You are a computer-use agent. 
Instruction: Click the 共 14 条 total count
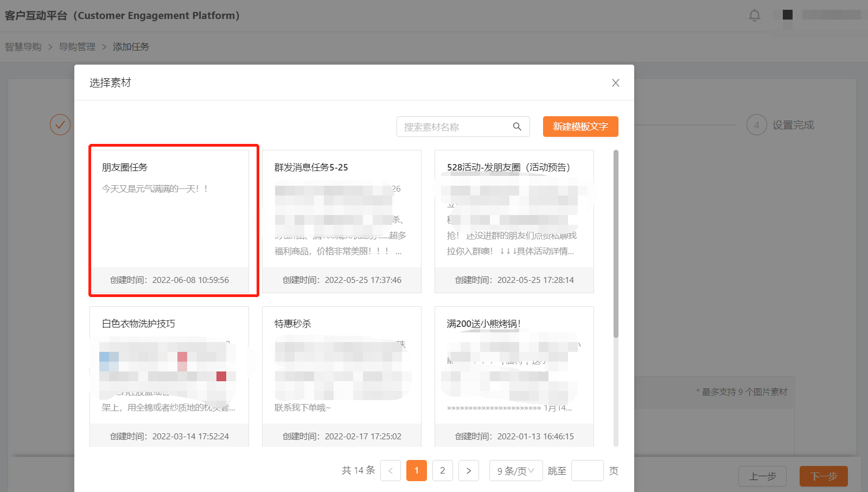[x=359, y=470]
